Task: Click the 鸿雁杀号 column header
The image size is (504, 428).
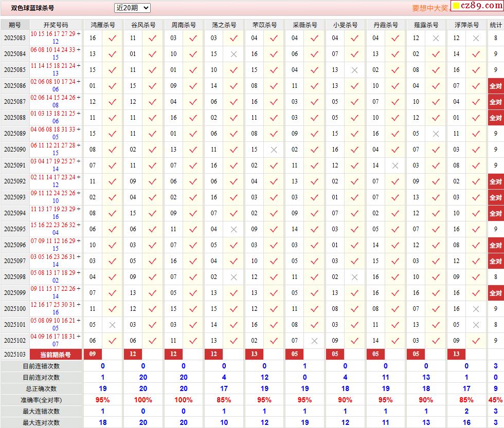Action: point(102,25)
